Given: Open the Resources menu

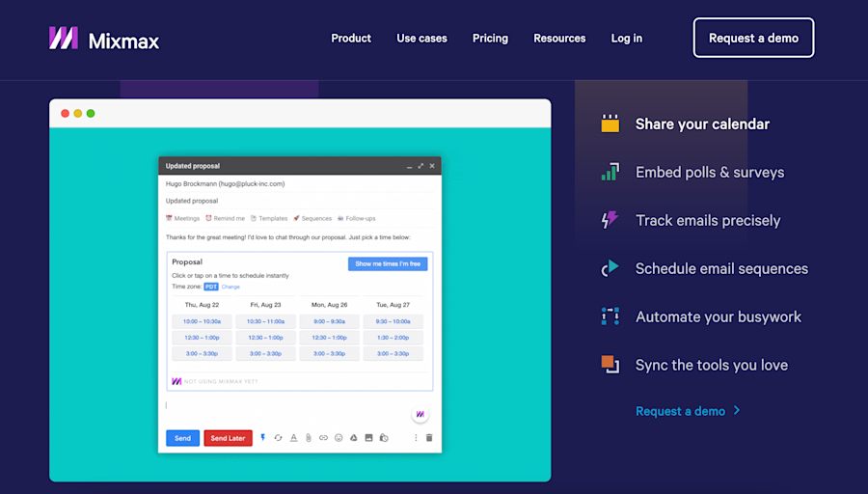Looking at the screenshot, I should (x=559, y=39).
